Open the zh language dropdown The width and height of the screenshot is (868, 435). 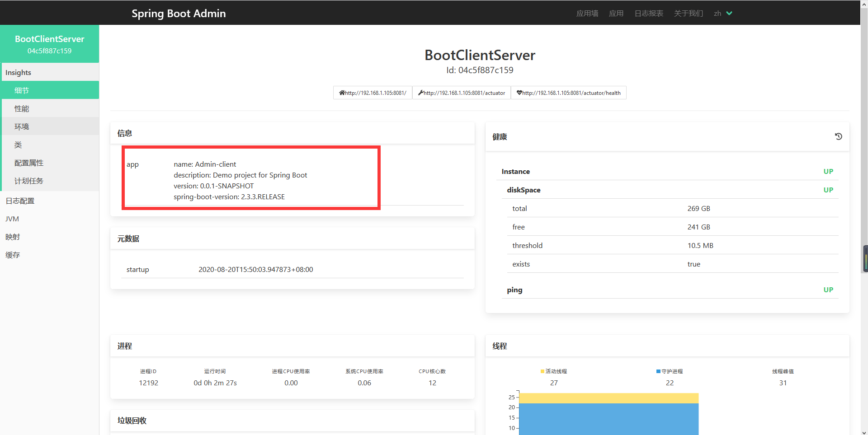pos(722,14)
